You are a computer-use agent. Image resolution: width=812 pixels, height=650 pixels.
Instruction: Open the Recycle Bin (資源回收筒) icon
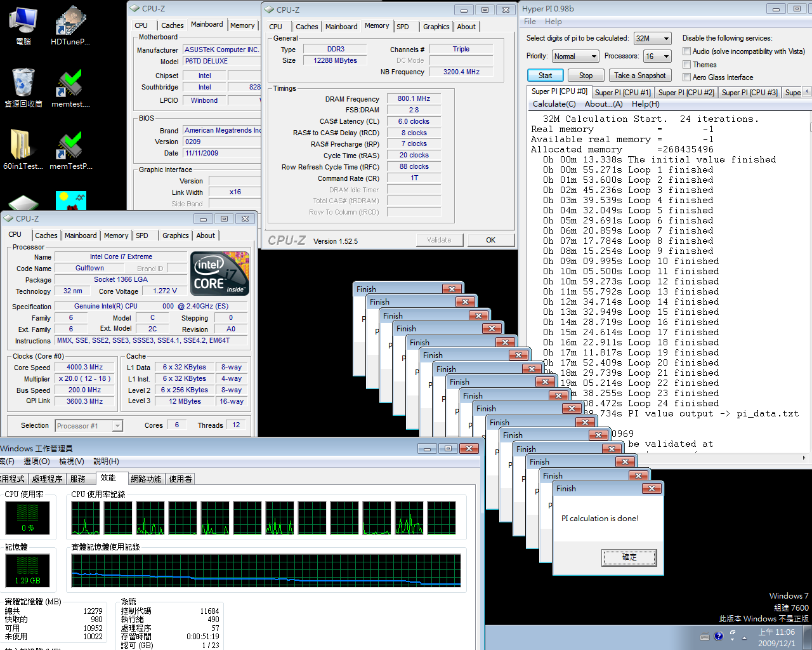point(23,88)
